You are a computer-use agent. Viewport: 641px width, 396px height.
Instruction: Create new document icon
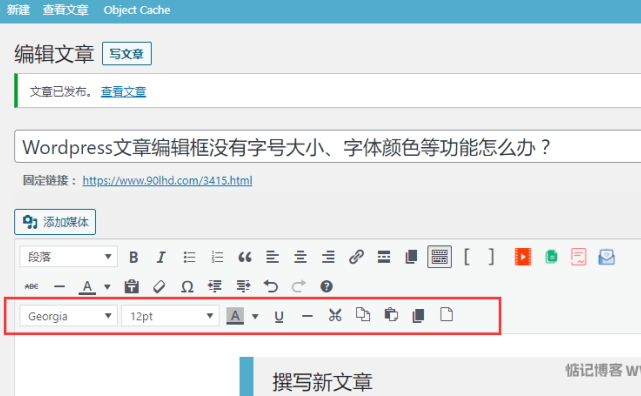[x=446, y=315]
